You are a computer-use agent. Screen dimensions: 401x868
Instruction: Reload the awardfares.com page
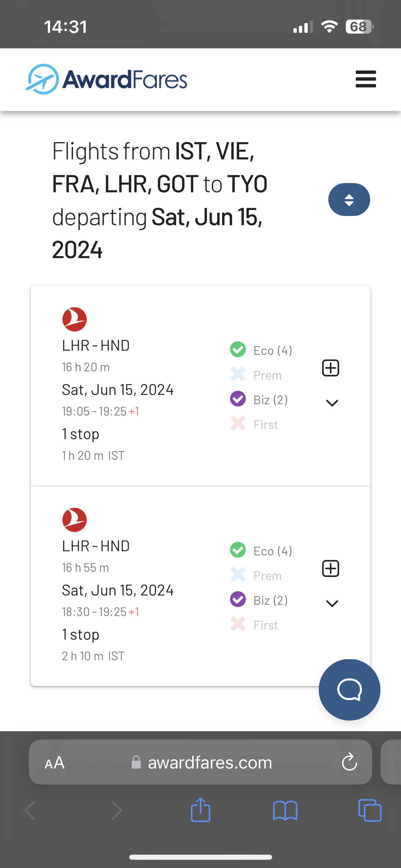coord(349,762)
